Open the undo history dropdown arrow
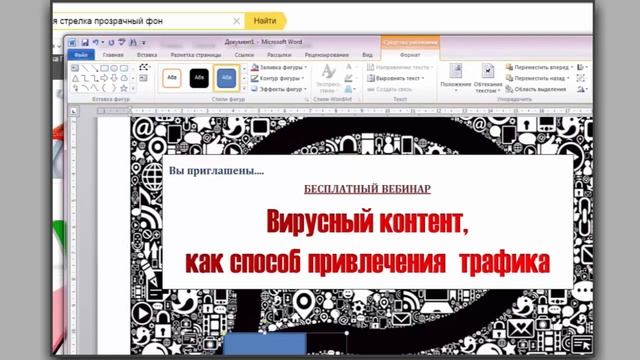 click(102, 42)
